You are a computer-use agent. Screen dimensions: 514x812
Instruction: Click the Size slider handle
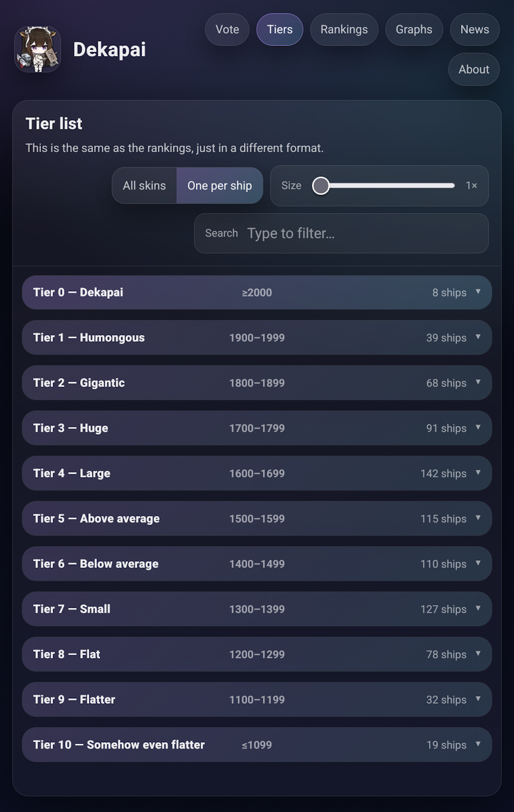tap(321, 186)
